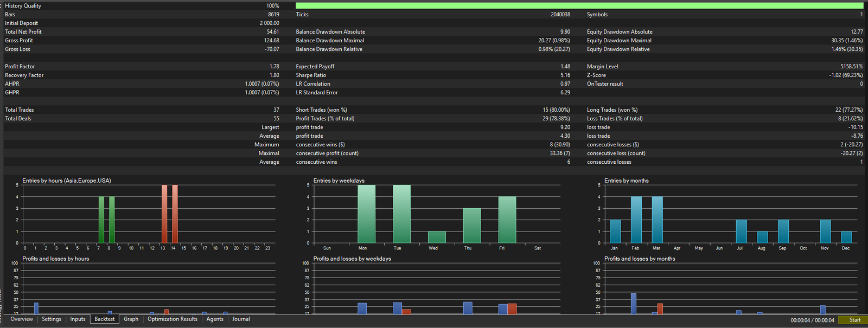868x328 pixels.
Task: Switch to the Journal tab
Action: pyautogui.click(x=241, y=319)
